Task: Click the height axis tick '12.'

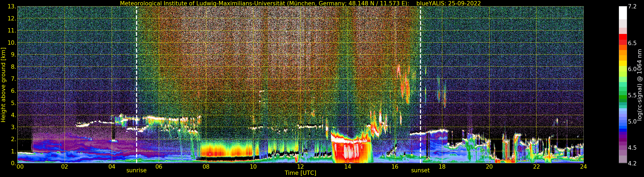Action: (x=12, y=18)
